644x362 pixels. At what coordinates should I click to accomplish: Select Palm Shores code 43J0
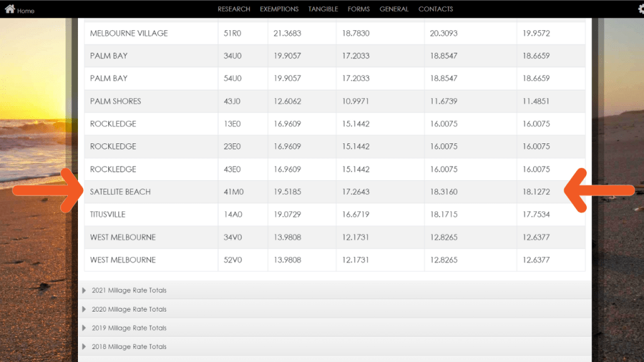pos(232,101)
